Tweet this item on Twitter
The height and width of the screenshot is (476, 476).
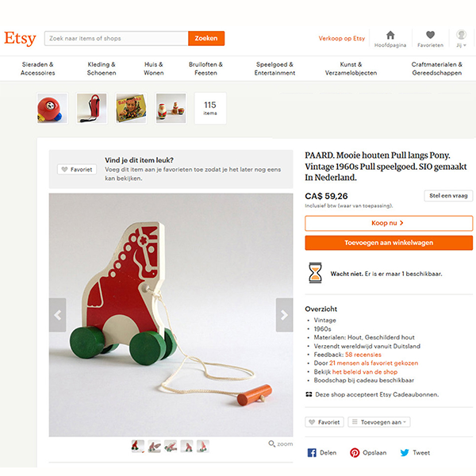coord(415,452)
